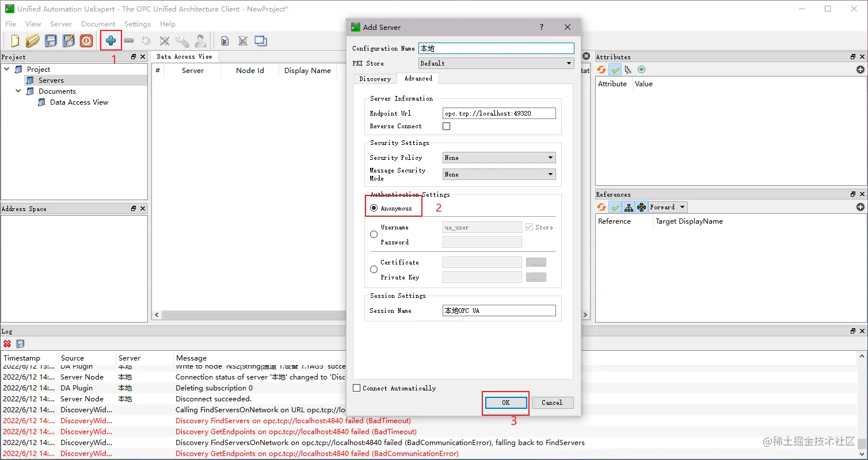Float the Address Space panel
Image resolution: width=868 pixels, height=460 pixels.
click(134, 209)
